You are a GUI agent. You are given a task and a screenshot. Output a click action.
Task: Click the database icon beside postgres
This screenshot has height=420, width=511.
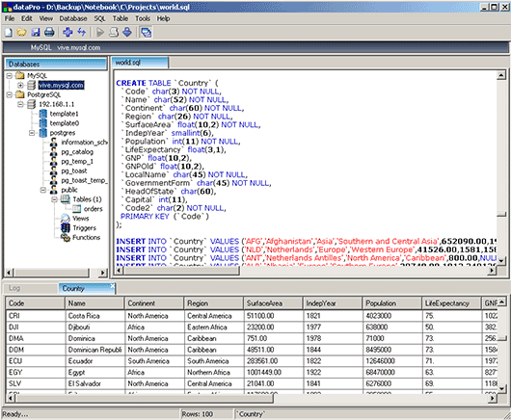click(x=42, y=133)
